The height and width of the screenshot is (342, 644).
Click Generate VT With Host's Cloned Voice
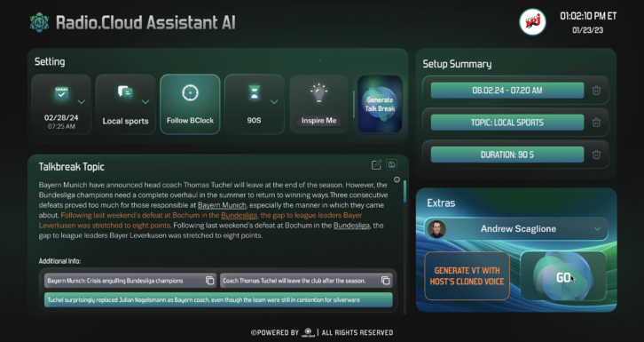click(467, 275)
